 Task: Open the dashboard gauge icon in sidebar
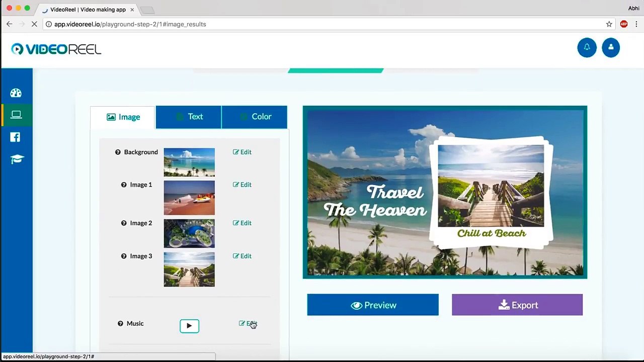click(x=16, y=93)
